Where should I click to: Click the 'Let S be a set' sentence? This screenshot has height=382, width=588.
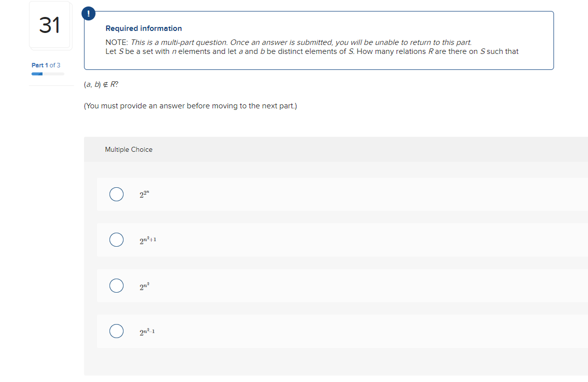tap(312, 51)
